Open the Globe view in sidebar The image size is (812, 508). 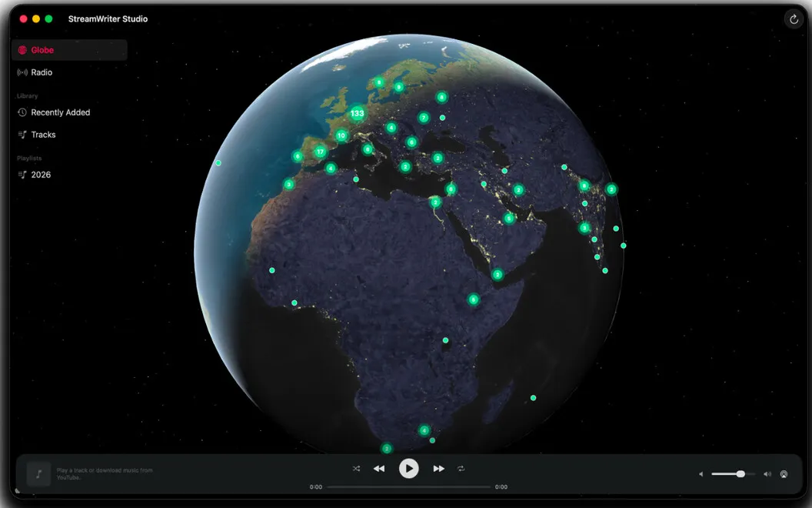point(69,50)
